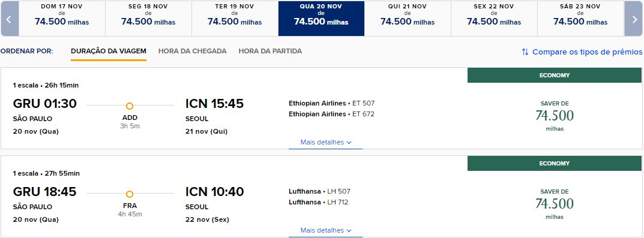Viewport: 644px width, 238px height.
Task: Select the SEG 18 NOV date tab
Action: (148, 19)
